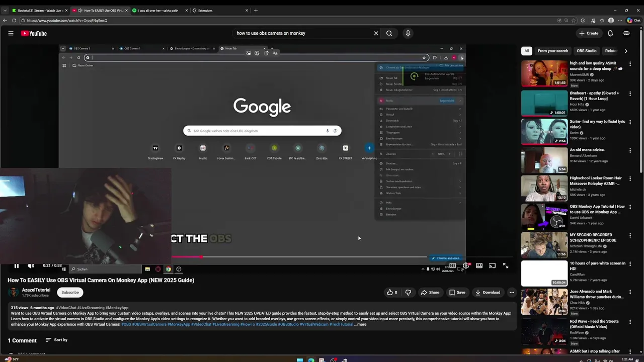Reload the current page
Image resolution: width=644 pixels, height=362 pixels.
point(14,21)
